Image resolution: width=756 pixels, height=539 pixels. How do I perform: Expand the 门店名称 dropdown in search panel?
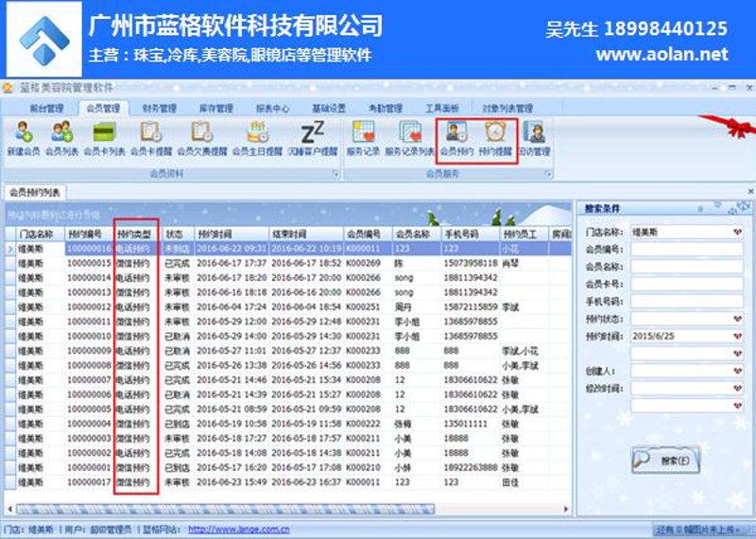[x=737, y=232]
